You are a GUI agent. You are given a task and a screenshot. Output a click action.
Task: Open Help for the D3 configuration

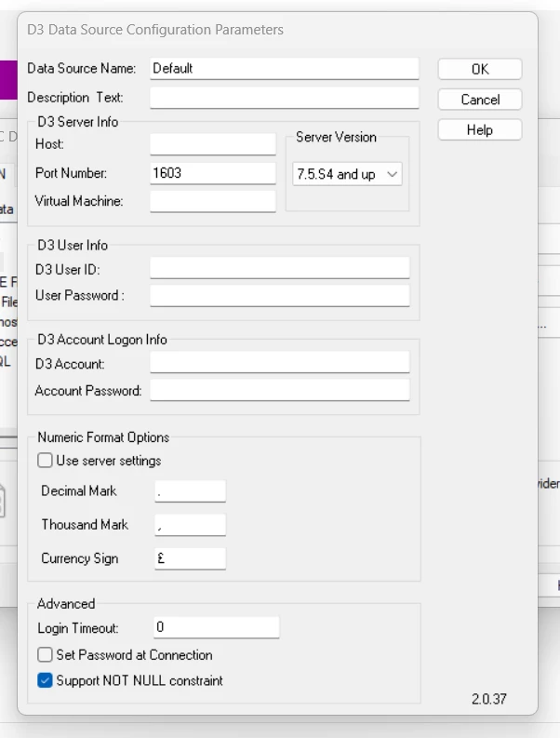(x=479, y=129)
